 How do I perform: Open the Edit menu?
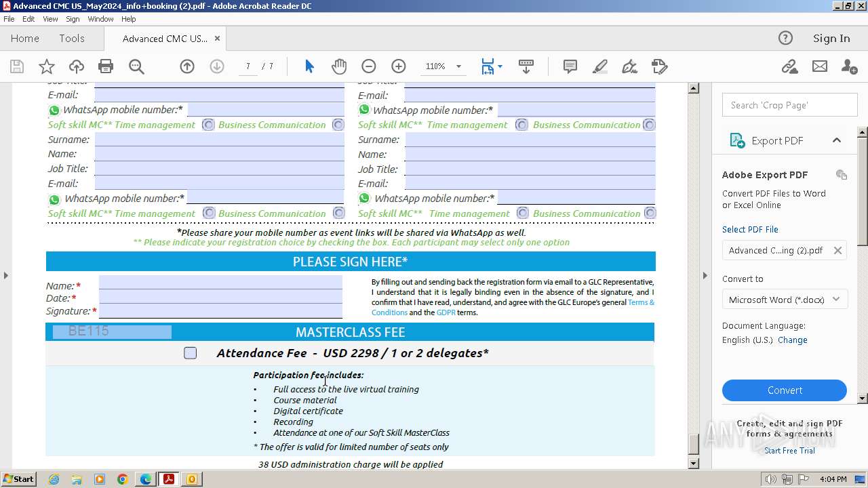(x=28, y=19)
